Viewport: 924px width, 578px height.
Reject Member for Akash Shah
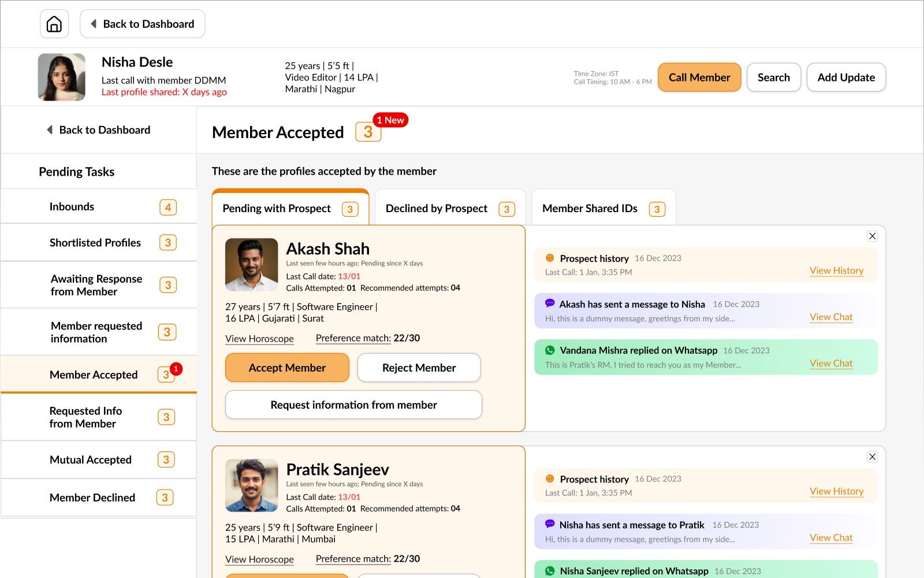click(419, 368)
